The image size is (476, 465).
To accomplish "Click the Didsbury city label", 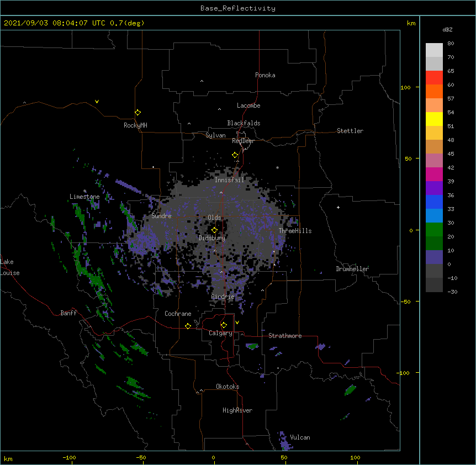I will point(212,238).
